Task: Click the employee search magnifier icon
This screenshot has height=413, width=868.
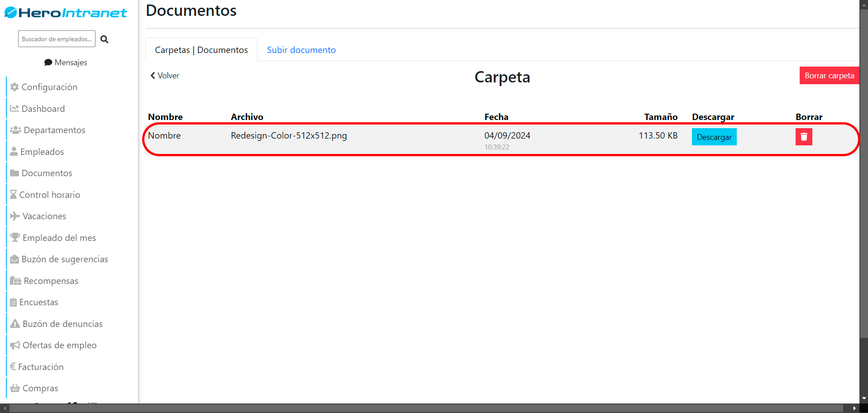Action: point(105,39)
